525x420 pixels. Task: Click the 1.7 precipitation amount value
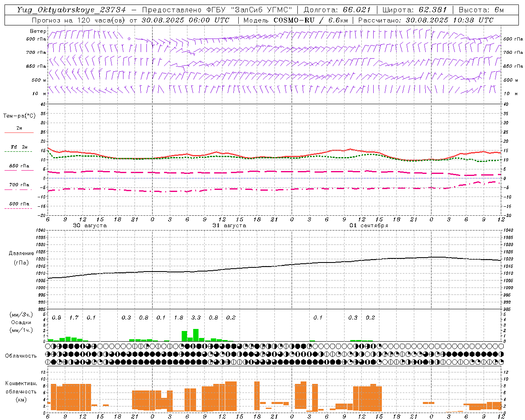74,318
